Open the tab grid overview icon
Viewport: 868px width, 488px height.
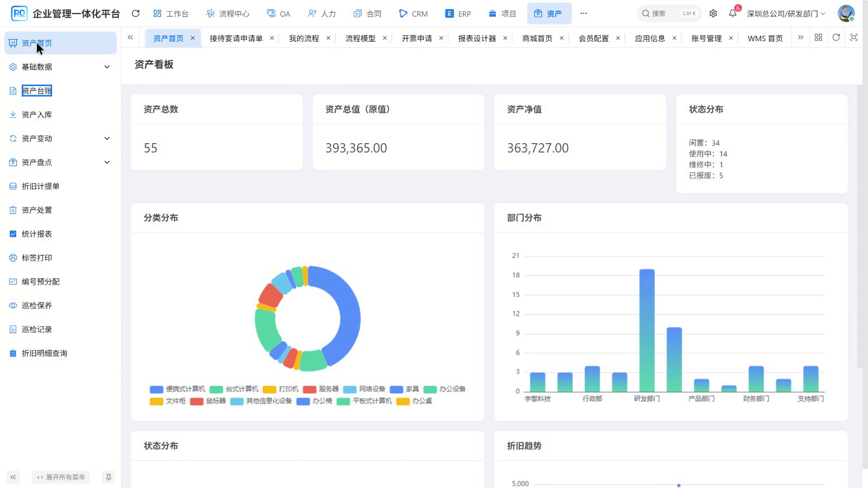819,37
